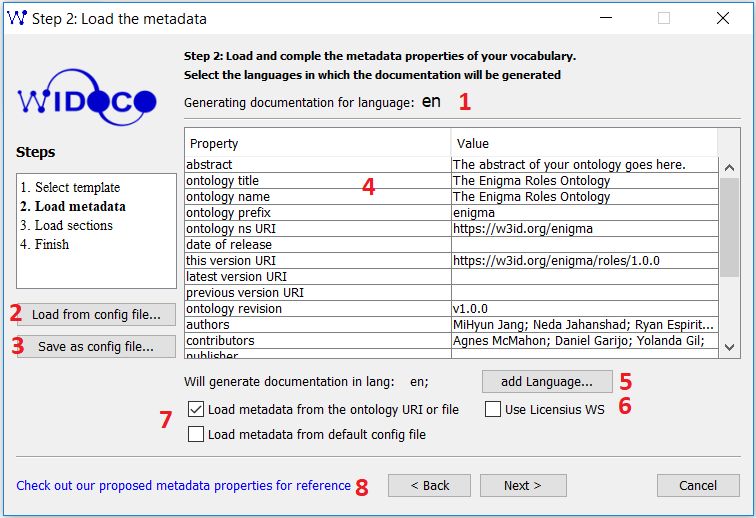Click the metadata table scrollbar thumb
The width and height of the screenshot is (756, 518).
point(729,227)
